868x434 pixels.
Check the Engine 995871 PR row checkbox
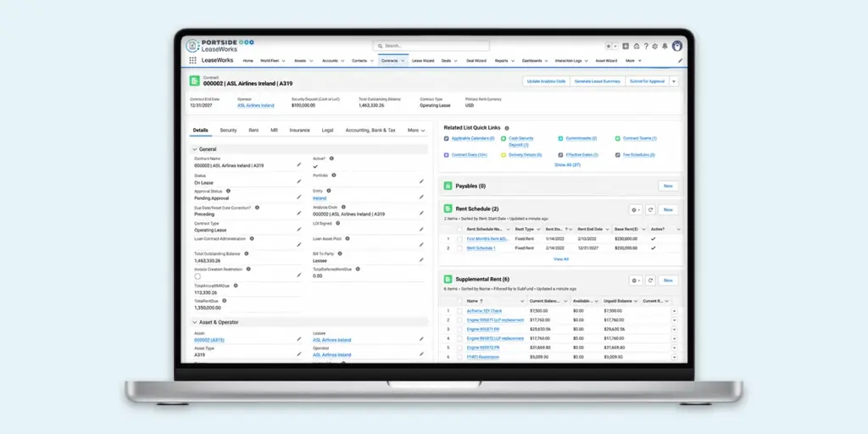(459, 330)
